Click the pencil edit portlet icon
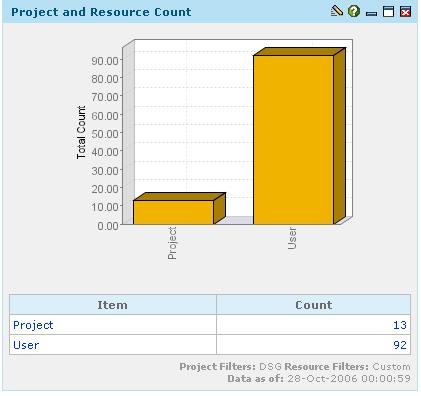The height and width of the screenshot is (396, 421). pyautogui.click(x=337, y=11)
